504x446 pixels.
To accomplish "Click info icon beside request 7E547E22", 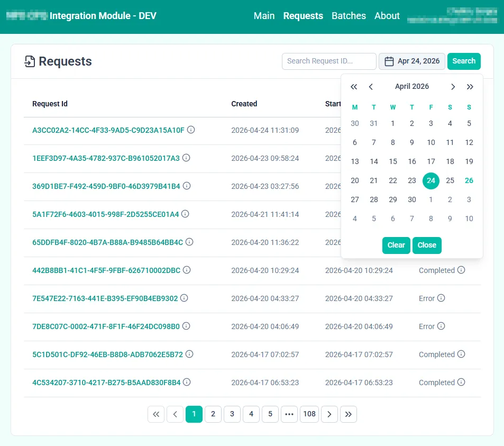I will click(x=184, y=298).
